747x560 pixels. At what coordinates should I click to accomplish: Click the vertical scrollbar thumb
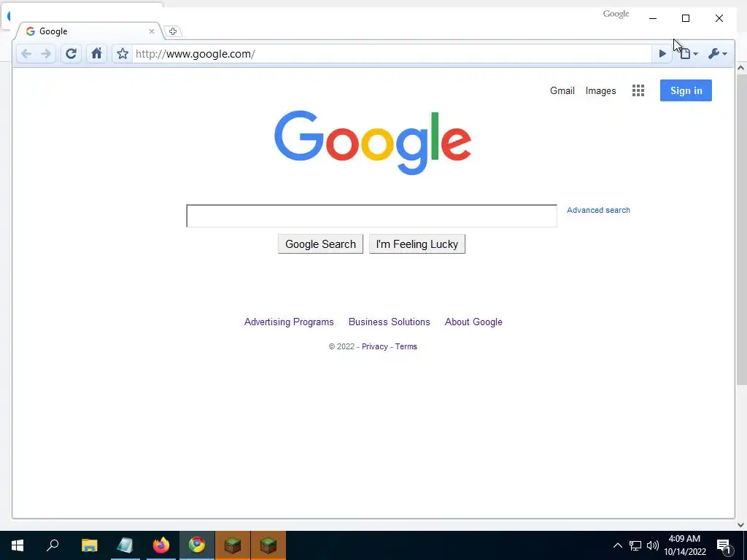(x=741, y=230)
